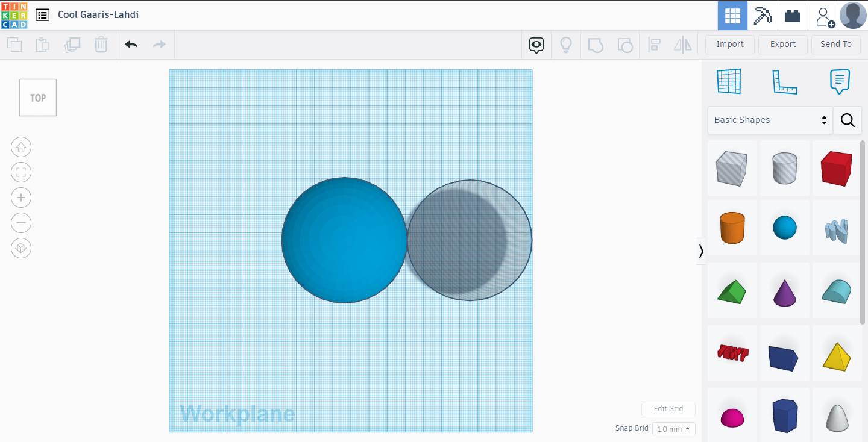Switch to perspective view toggle
Image resolution: width=868 pixels, height=442 pixels.
pos(21,247)
